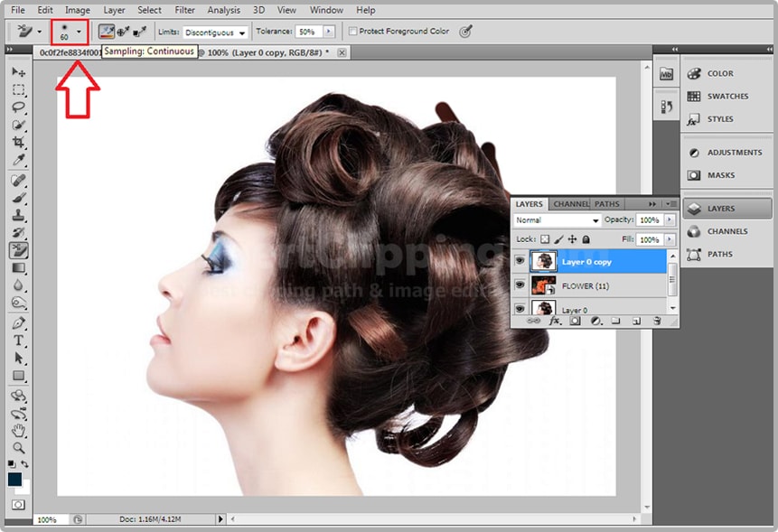Viewport: 778px width, 532px height.
Task: Choose the Horizontal Type tool
Action: click(18, 341)
